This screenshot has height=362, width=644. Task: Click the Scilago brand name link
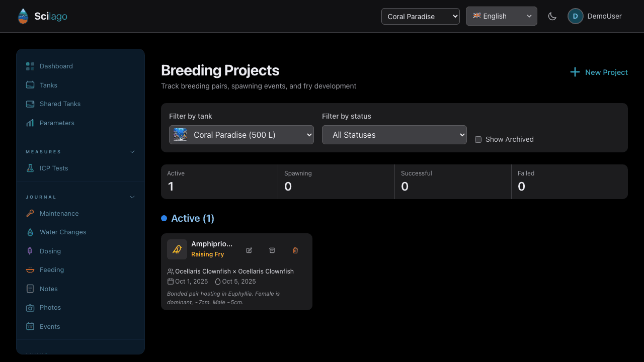pos(51,16)
